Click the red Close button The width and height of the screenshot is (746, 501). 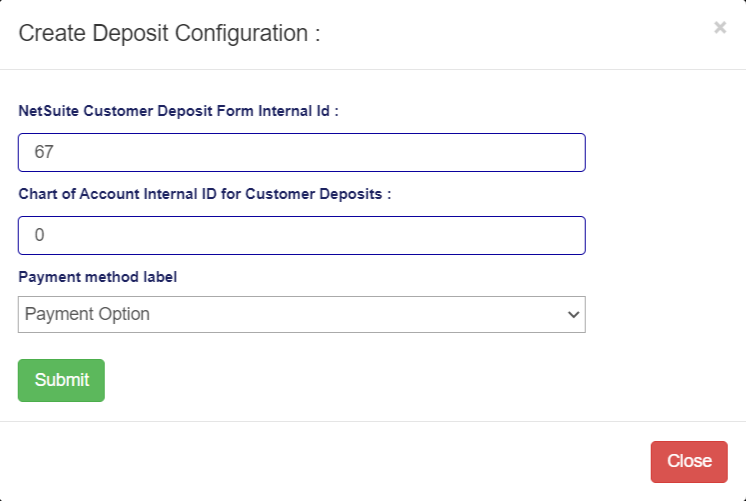click(689, 461)
